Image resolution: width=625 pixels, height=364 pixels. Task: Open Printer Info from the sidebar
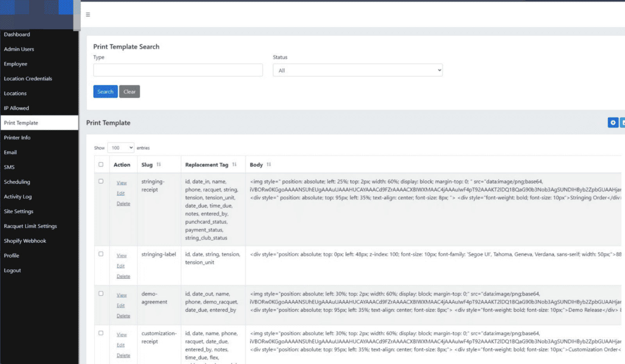tap(17, 137)
